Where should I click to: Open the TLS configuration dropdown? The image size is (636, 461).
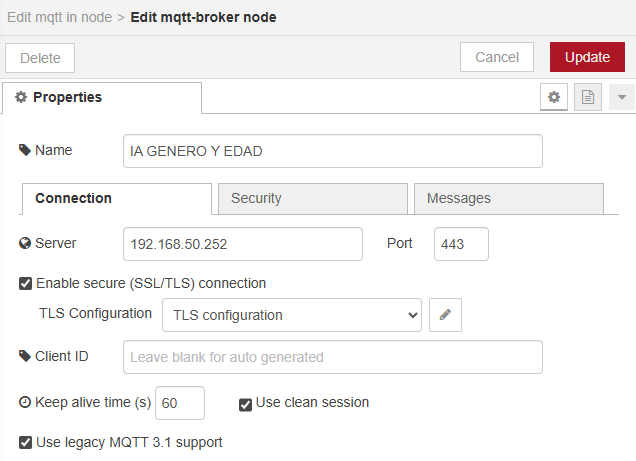[292, 315]
